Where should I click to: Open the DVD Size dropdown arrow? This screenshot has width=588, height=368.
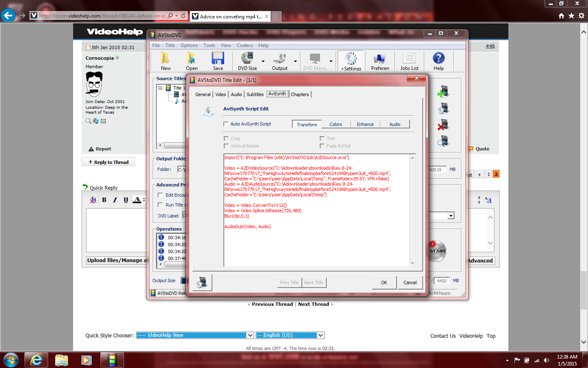click(x=263, y=61)
